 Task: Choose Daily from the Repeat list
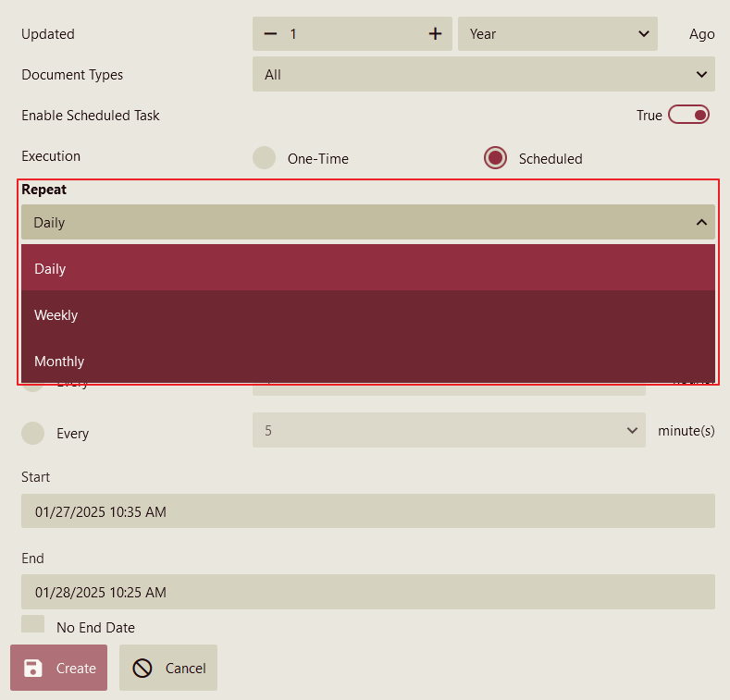(x=367, y=268)
